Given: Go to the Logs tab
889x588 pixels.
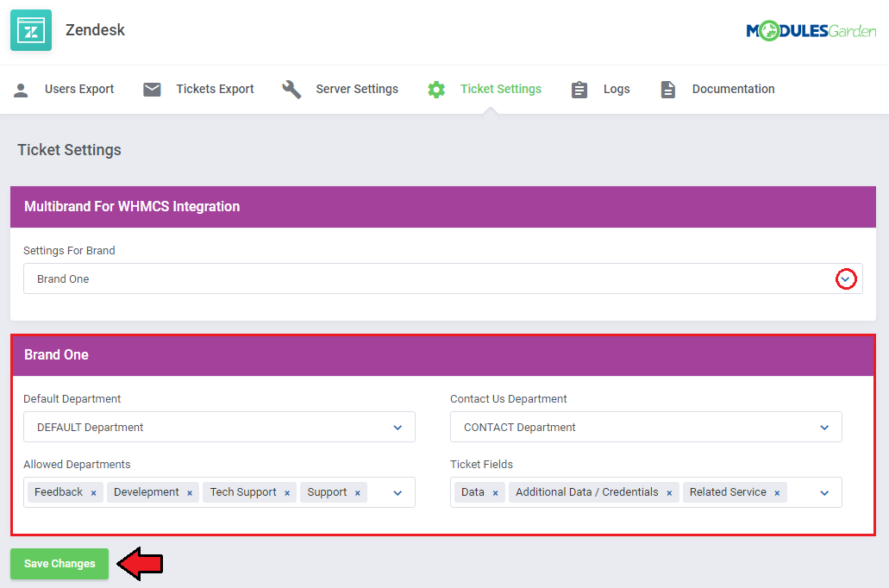Looking at the screenshot, I should click(x=600, y=89).
